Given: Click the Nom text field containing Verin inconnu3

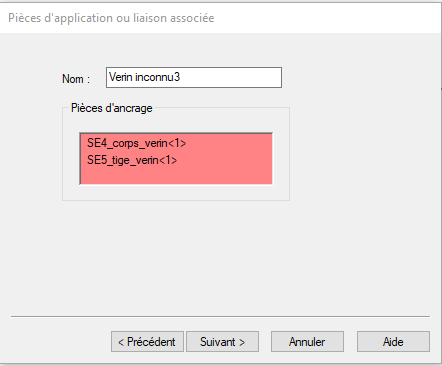Looking at the screenshot, I should 194,77.
